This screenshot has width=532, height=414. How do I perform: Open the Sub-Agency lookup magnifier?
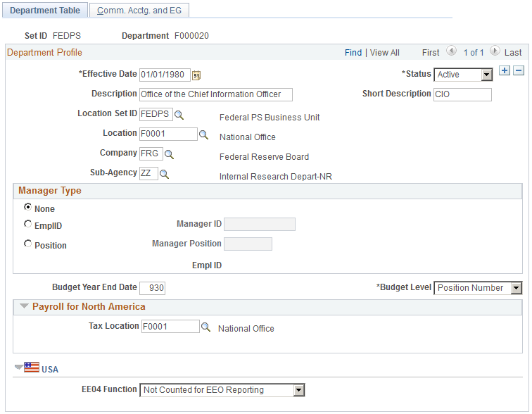click(164, 174)
